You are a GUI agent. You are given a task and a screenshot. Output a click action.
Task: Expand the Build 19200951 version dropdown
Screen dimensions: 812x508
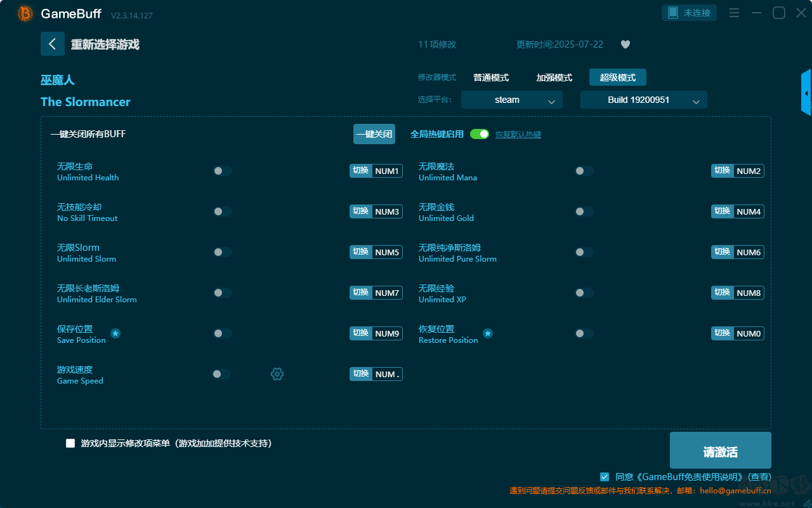[643, 100]
